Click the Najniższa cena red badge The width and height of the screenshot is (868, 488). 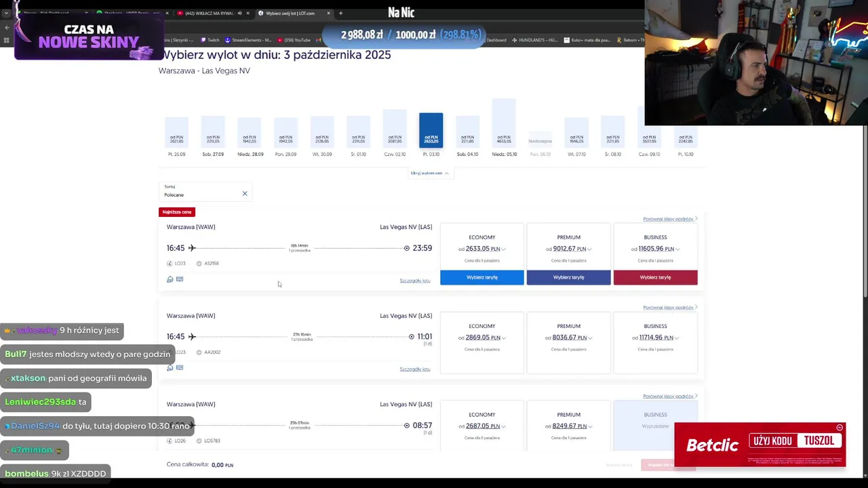pyautogui.click(x=177, y=212)
